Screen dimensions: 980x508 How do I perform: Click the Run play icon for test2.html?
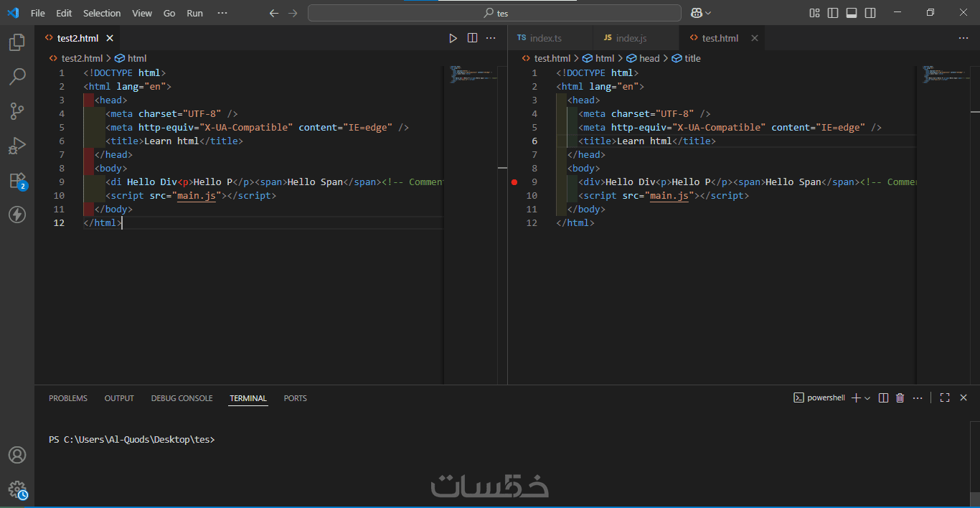453,38
